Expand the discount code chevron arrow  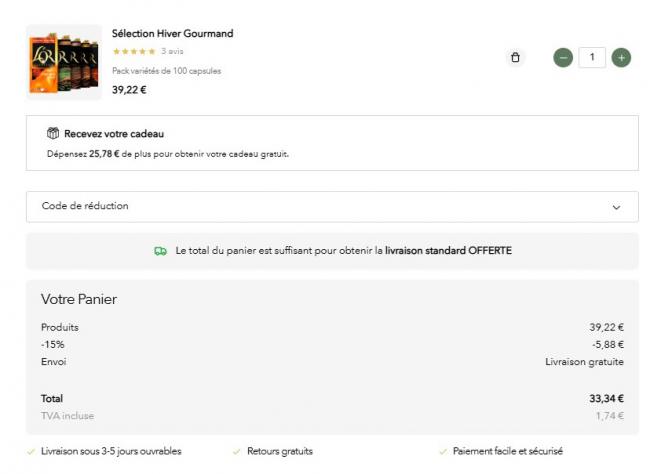coord(616,207)
